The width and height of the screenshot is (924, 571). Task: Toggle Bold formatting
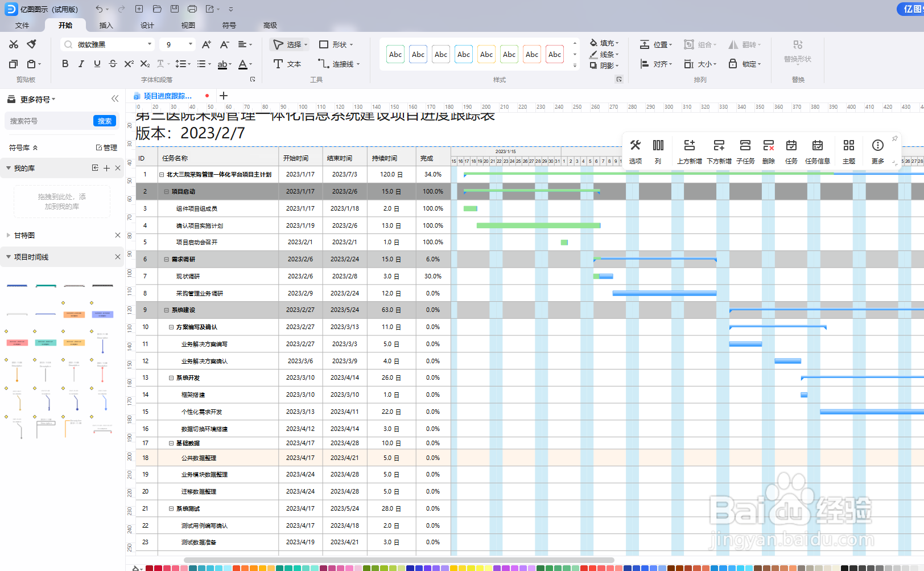[65, 64]
